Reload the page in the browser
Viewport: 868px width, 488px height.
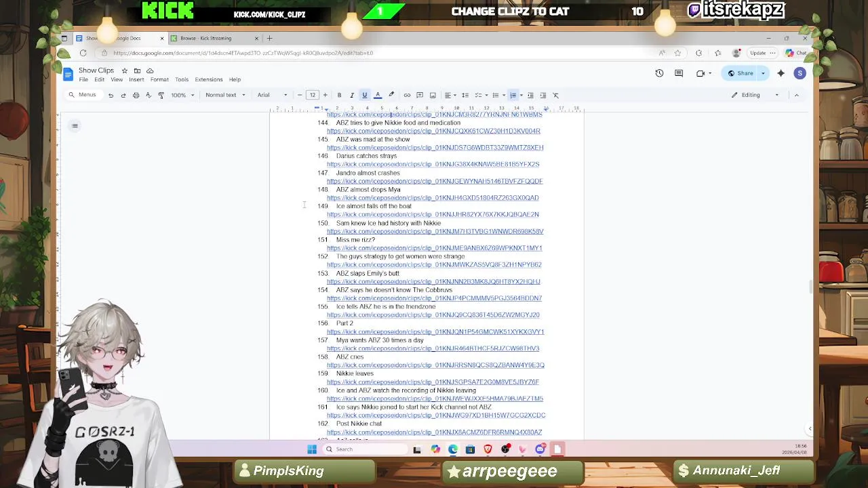pos(83,53)
